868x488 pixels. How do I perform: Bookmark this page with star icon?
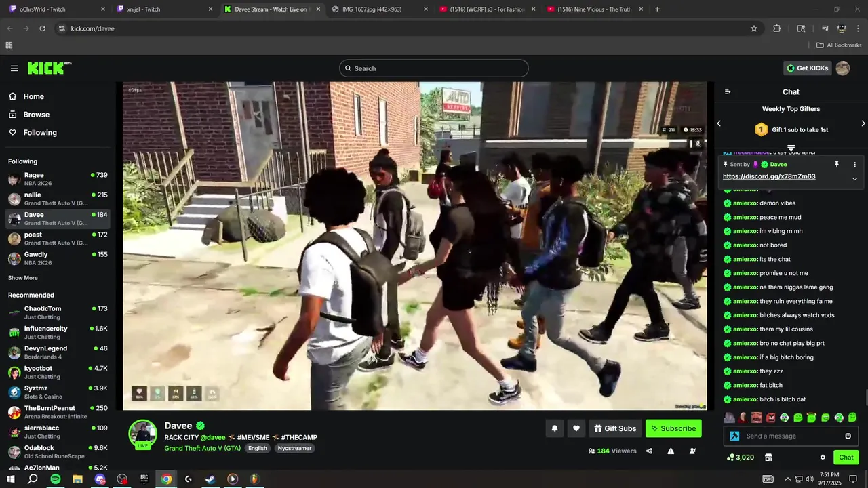754,28
